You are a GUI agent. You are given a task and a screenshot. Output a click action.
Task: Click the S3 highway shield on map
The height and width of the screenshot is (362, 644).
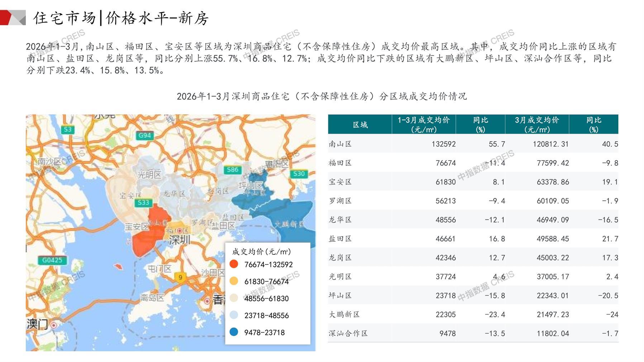click(x=67, y=130)
